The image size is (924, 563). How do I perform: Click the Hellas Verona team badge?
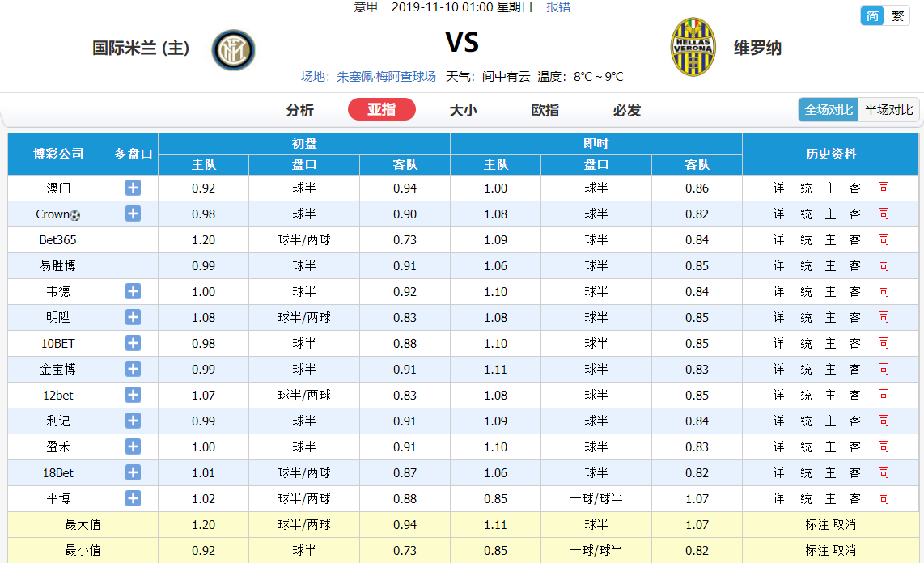pyautogui.click(x=693, y=47)
